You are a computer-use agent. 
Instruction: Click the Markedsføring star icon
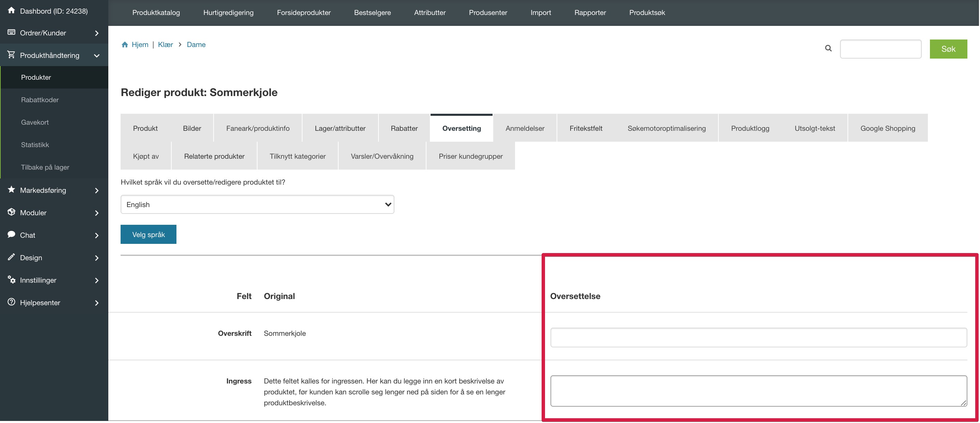(x=12, y=189)
